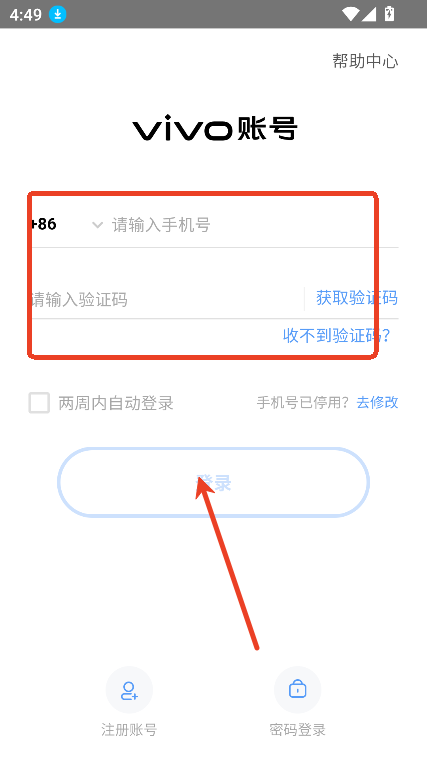Focus the 请输入手机号 phone field
This screenshot has width=427, height=759.
[255, 225]
